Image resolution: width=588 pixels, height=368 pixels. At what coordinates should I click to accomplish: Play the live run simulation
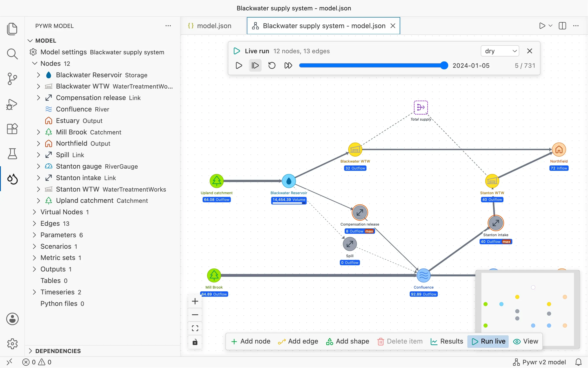point(239,65)
